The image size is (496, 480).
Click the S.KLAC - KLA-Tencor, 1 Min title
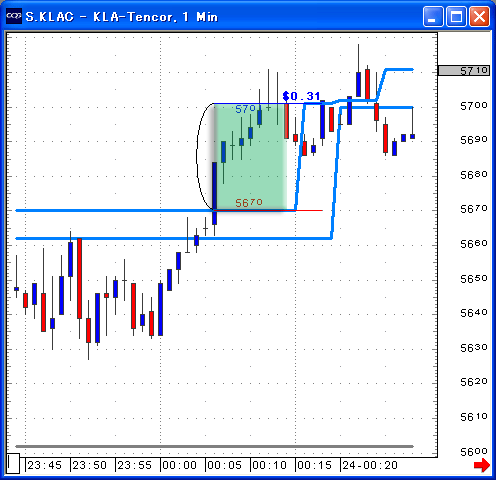point(122,17)
